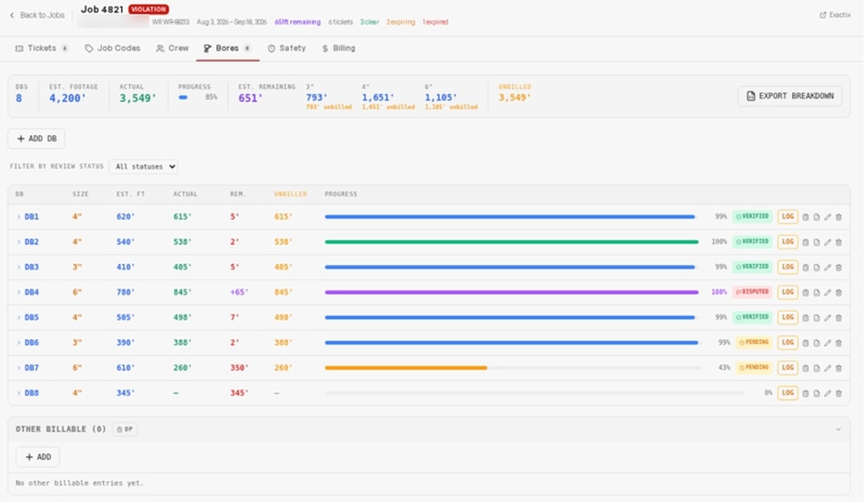
Task: Open the Safety tab
Action: pos(287,48)
